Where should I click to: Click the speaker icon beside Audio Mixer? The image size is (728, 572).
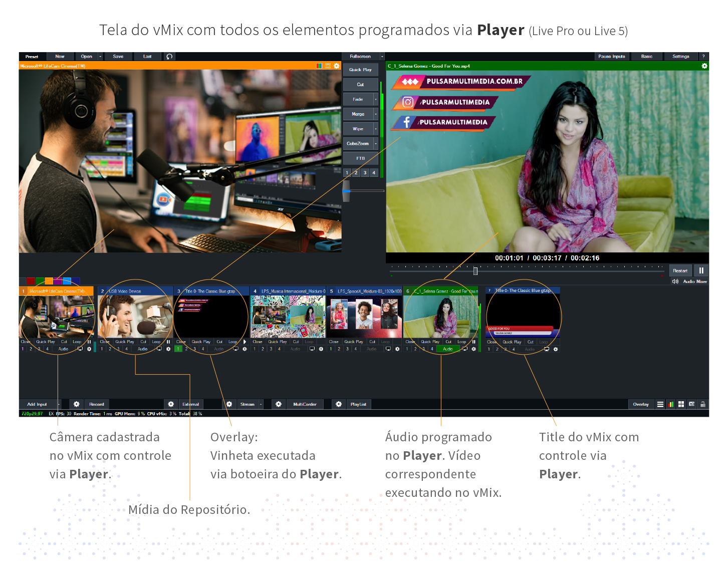(x=675, y=281)
